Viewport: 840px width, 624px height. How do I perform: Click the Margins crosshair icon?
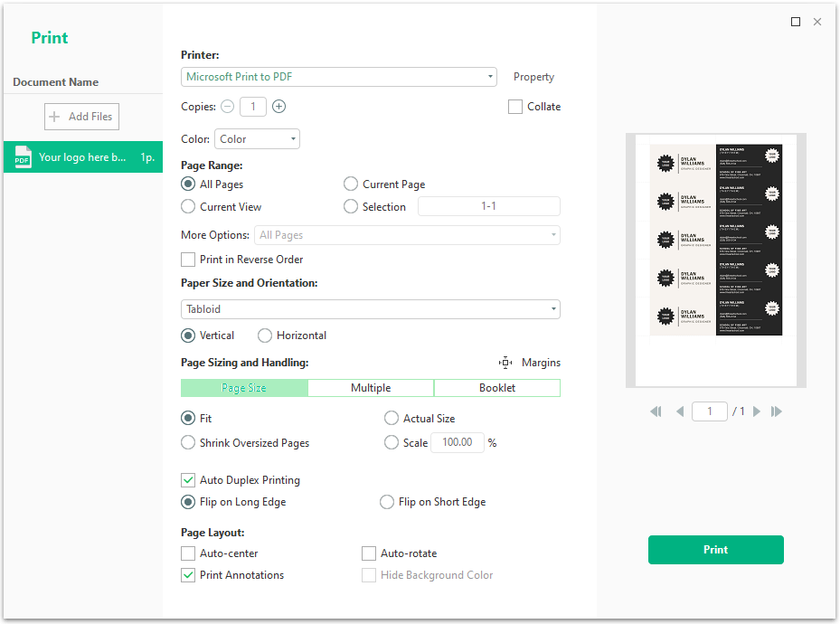pos(505,363)
